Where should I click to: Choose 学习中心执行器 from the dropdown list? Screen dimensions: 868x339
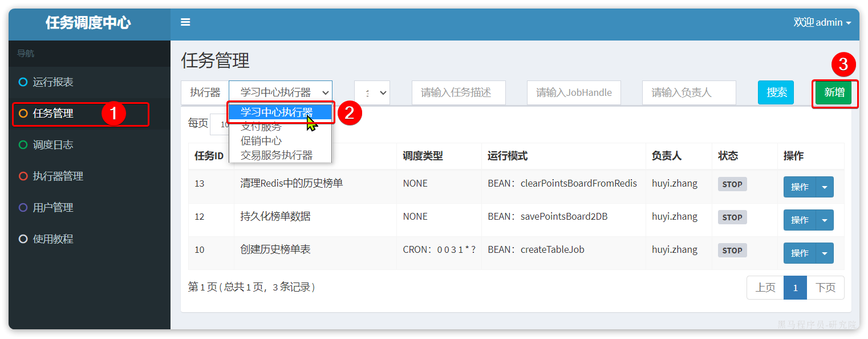coord(279,112)
